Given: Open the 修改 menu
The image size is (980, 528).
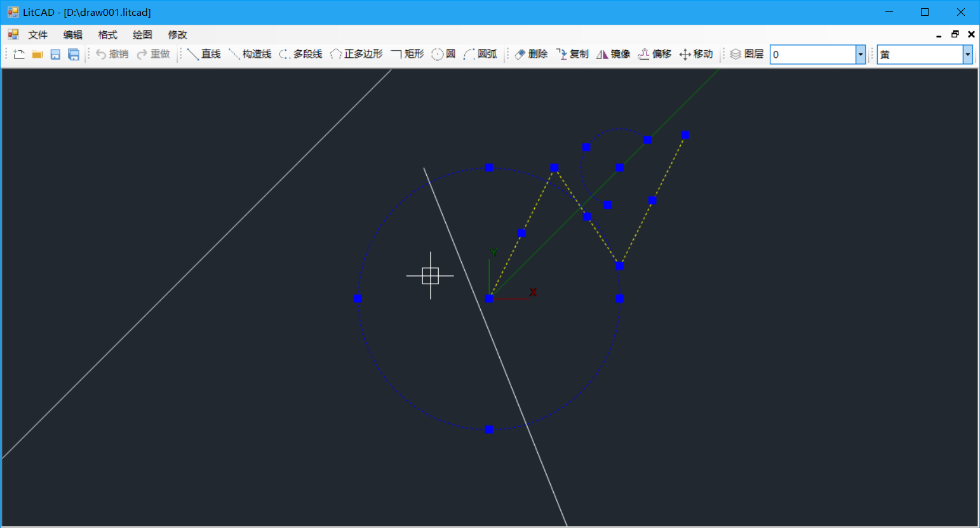Looking at the screenshot, I should (178, 35).
